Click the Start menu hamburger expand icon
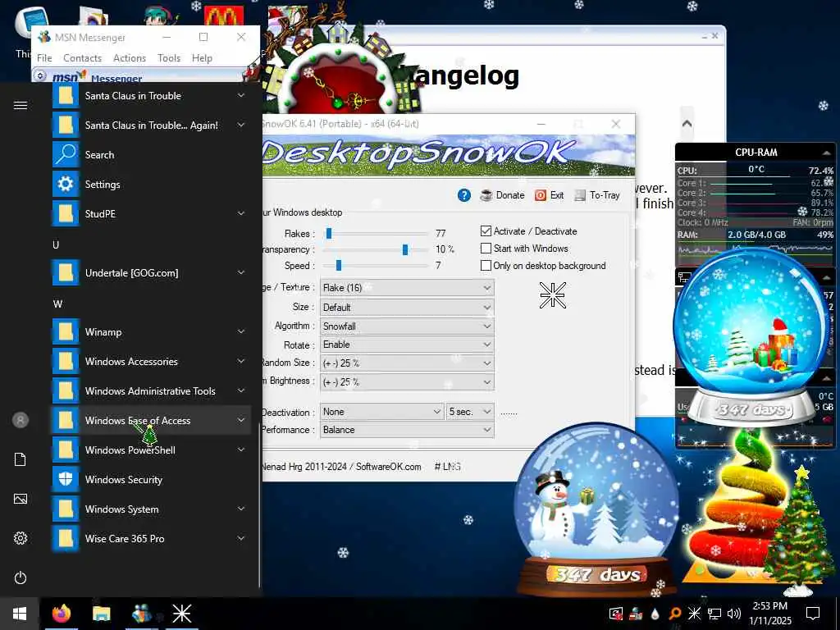The width and height of the screenshot is (840, 630). pyautogui.click(x=21, y=106)
